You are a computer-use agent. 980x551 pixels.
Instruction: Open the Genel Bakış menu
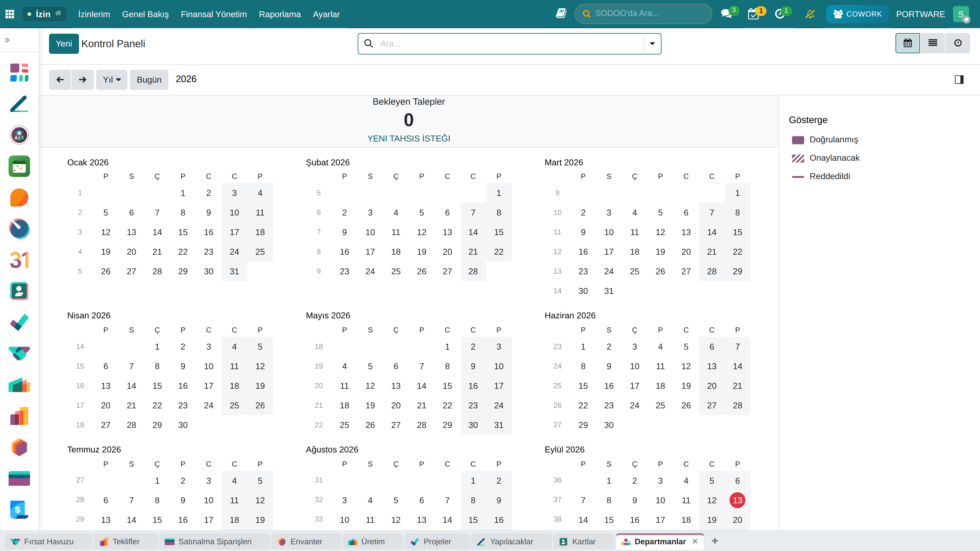click(x=145, y=14)
